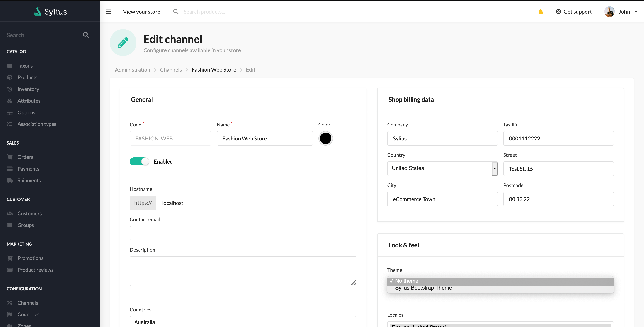The image size is (644, 327).
Task: Open Orders in Sales menu
Action: pyautogui.click(x=25, y=157)
